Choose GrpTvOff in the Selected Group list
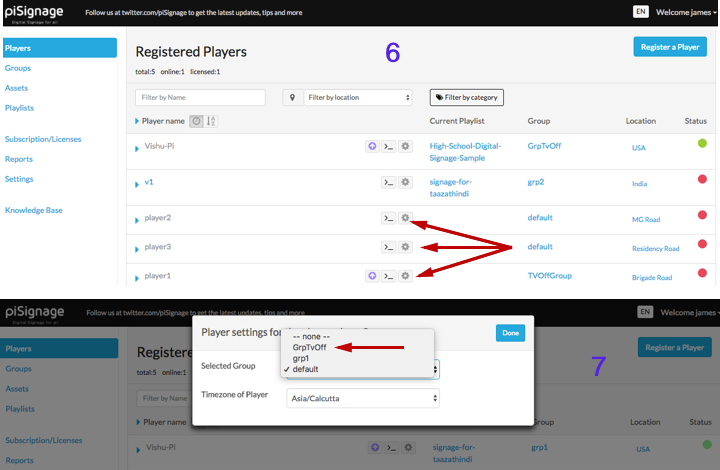This screenshot has width=720, height=470. 309,347
